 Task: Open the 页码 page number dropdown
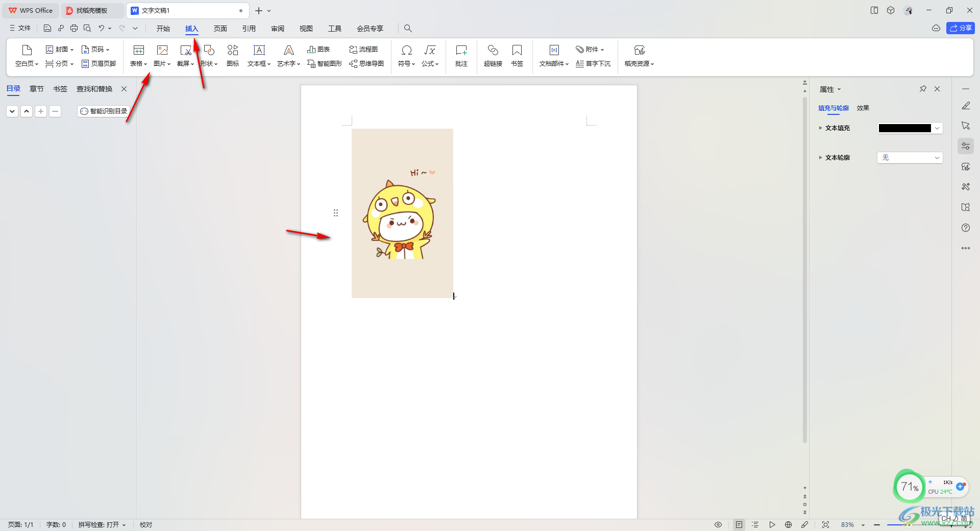[95, 50]
